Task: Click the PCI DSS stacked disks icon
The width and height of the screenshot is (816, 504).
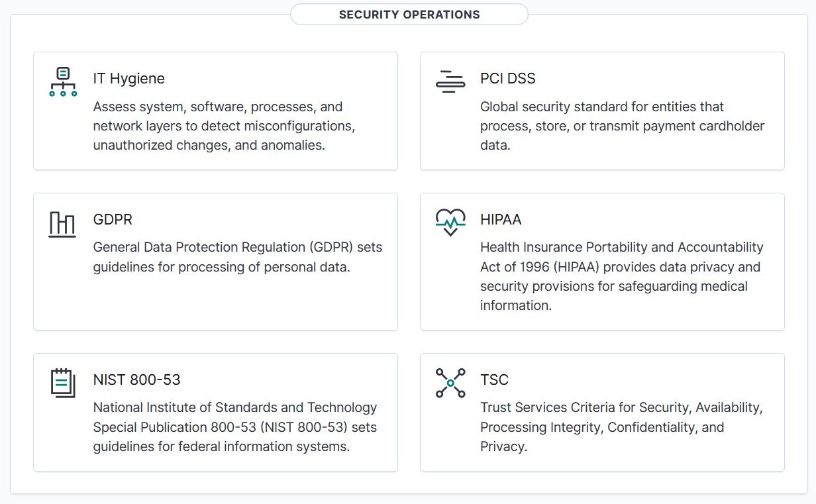Action: (450, 81)
